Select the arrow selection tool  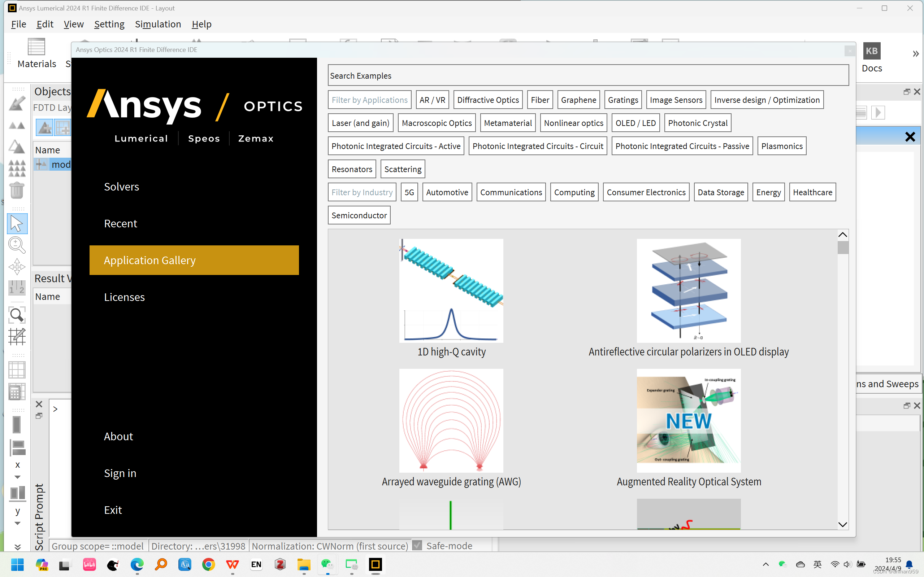tap(17, 224)
